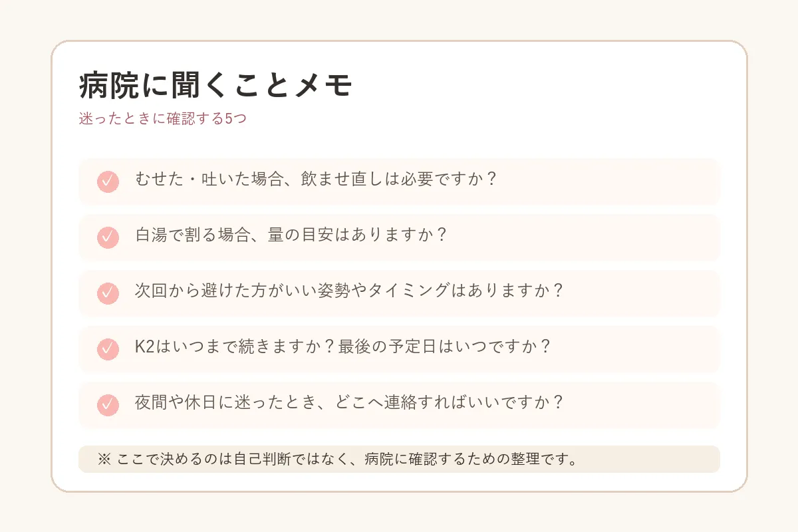Toggle the checkmark beside むせた・吐いた場合

click(x=108, y=182)
